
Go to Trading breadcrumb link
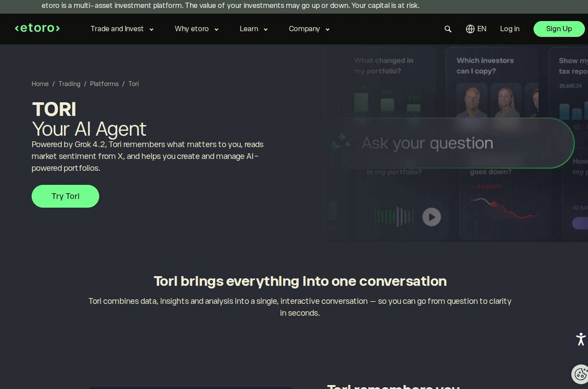[69, 84]
